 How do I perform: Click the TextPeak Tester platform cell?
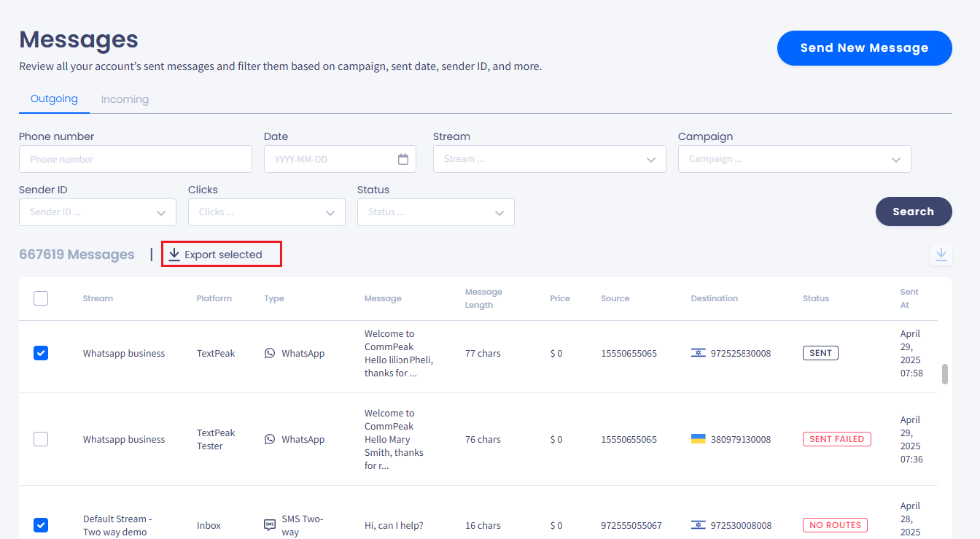[x=216, y=439]
